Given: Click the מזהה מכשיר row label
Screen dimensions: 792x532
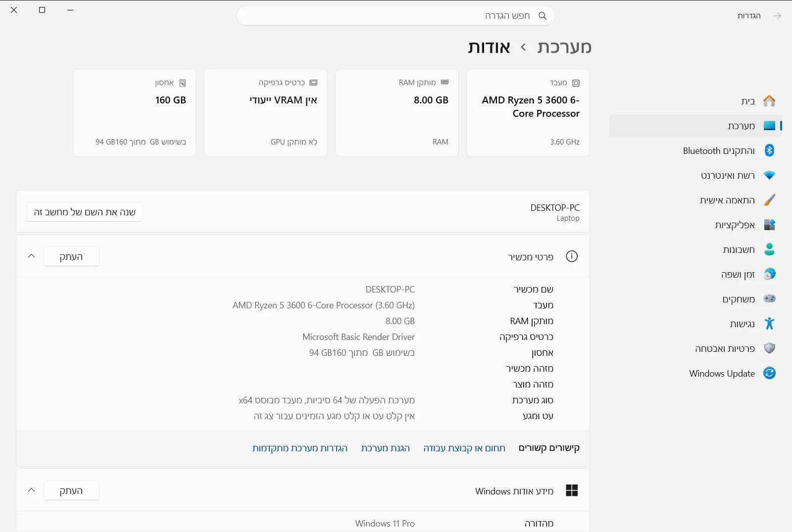Looking at the screenshot, I should tap(530, 369).
